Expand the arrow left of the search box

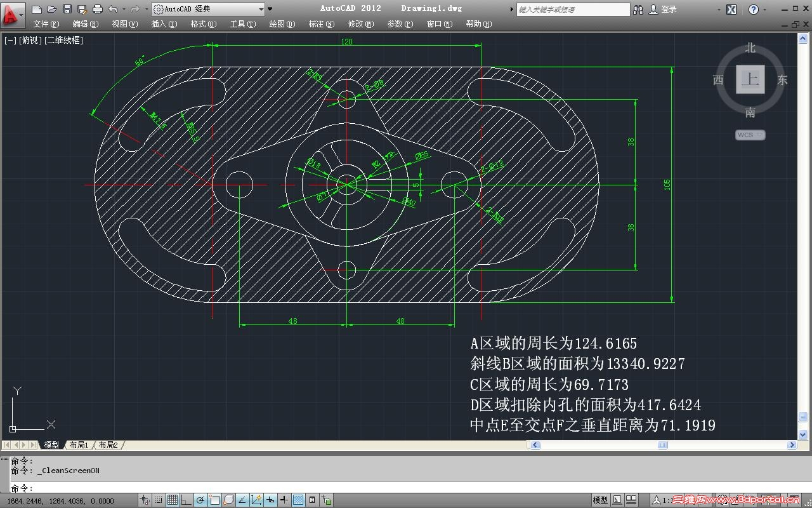(x=513, y=10)
